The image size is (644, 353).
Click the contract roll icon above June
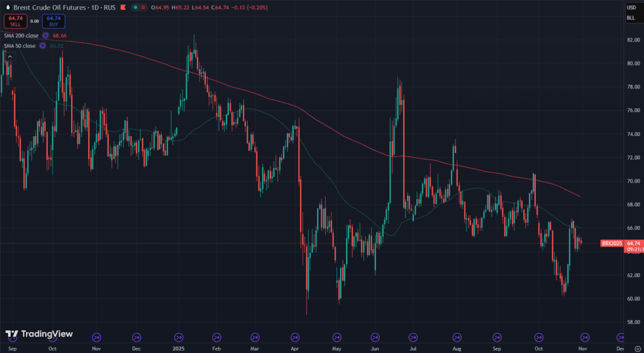tap(375, 337)
